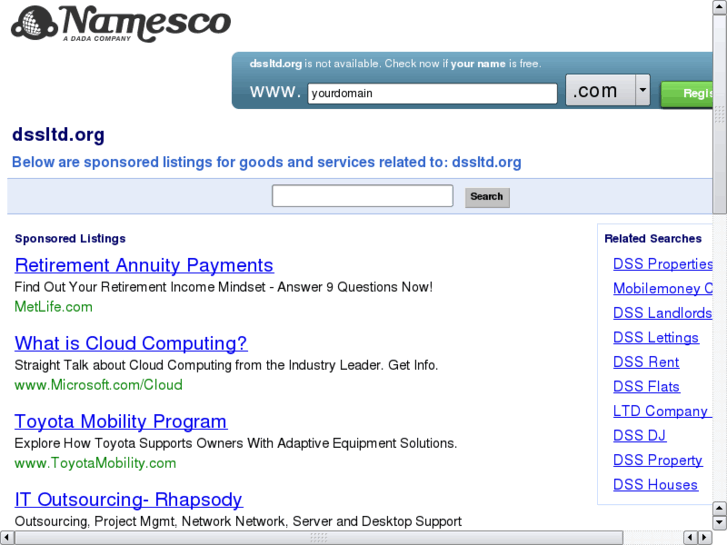727x545 pixels.
Task: Select DSS DJ related search
Action: point(639,436)
